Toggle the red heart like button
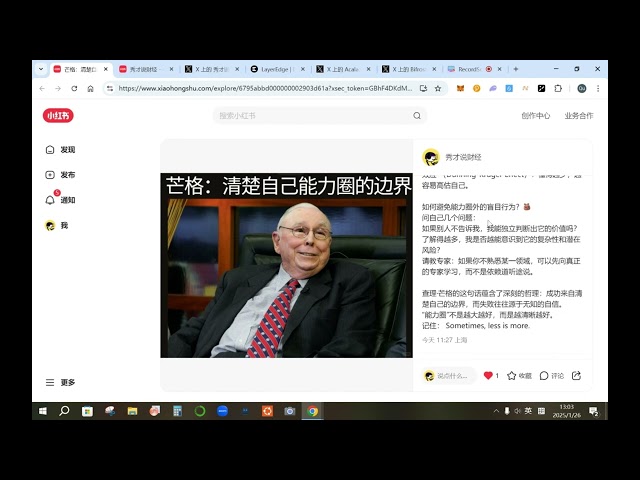 488,376
